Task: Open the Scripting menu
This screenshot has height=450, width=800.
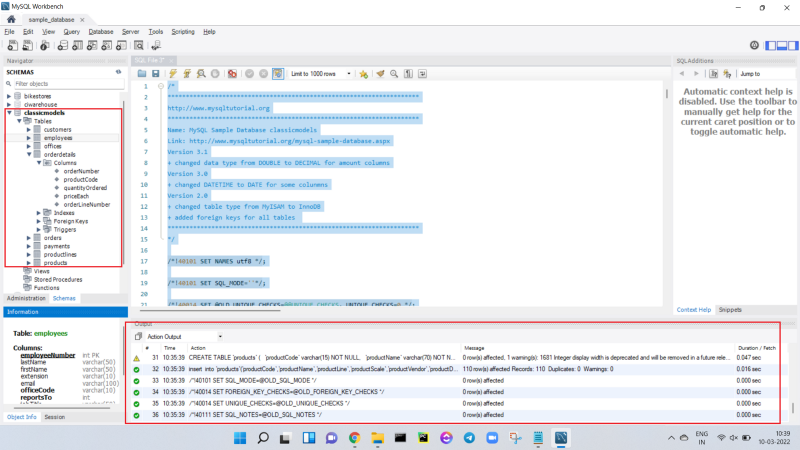Action: (x=183, y=32)
